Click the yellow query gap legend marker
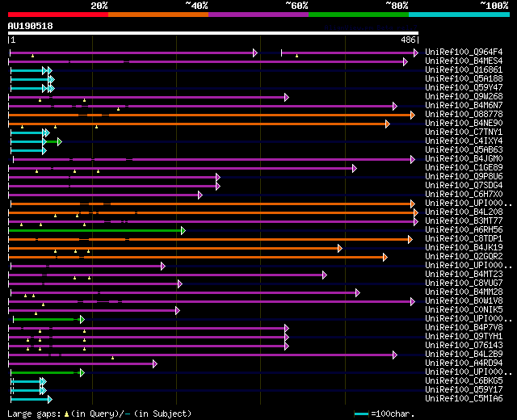Image resolution: width=517 pixels, height=420 pixels. [66, 414]
